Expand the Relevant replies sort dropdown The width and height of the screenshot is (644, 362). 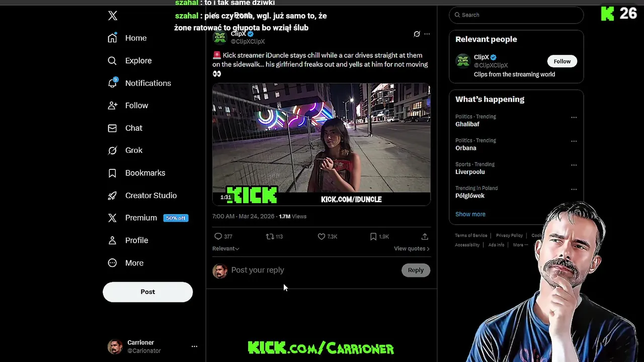(225, 248)
